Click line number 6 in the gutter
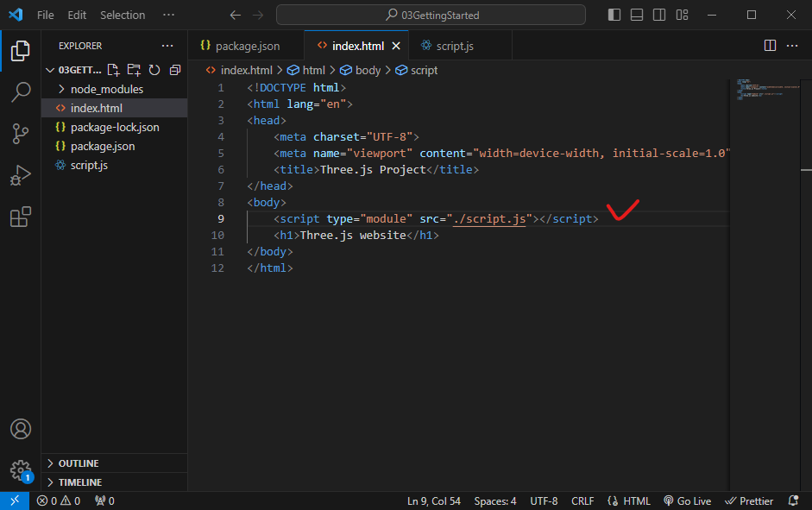This screenshot has height=510, width=812. (221, 170)
